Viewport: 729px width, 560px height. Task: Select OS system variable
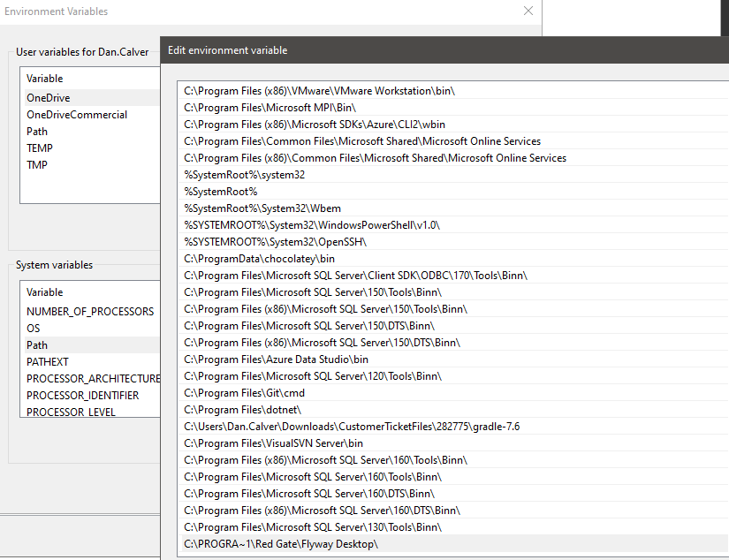[x=90, y=328]
